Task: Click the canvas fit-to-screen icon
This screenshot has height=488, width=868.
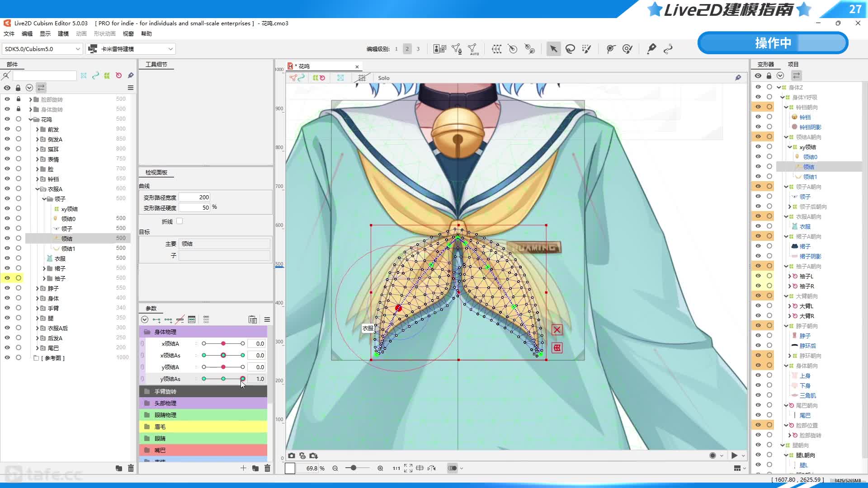Action: coord(408,468)
